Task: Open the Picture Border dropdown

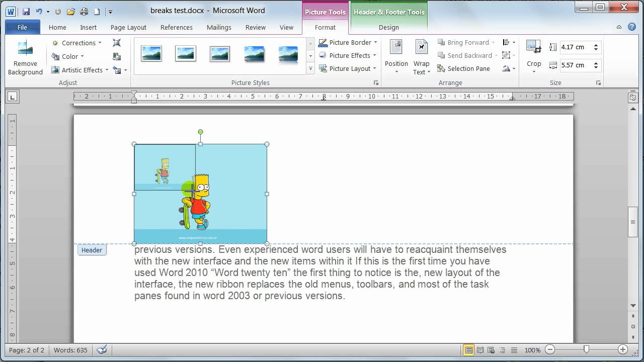Action: [x=348, y=42]
